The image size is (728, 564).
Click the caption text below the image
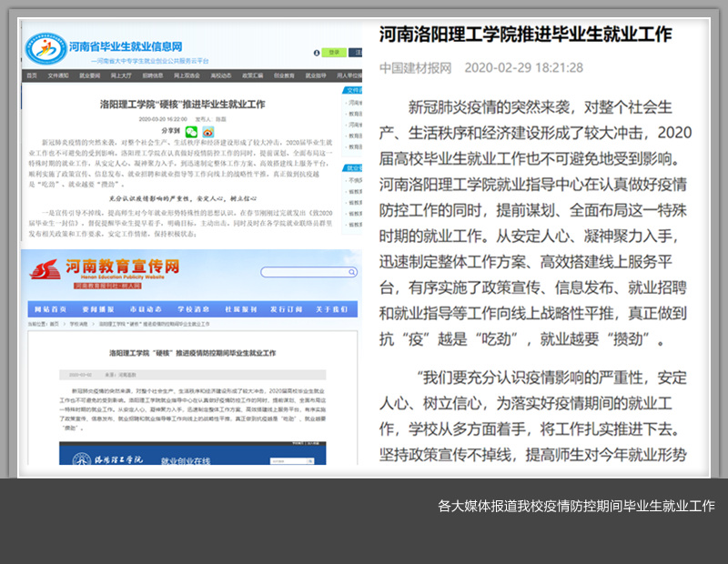pyautogui.click(x=575, y=506)
